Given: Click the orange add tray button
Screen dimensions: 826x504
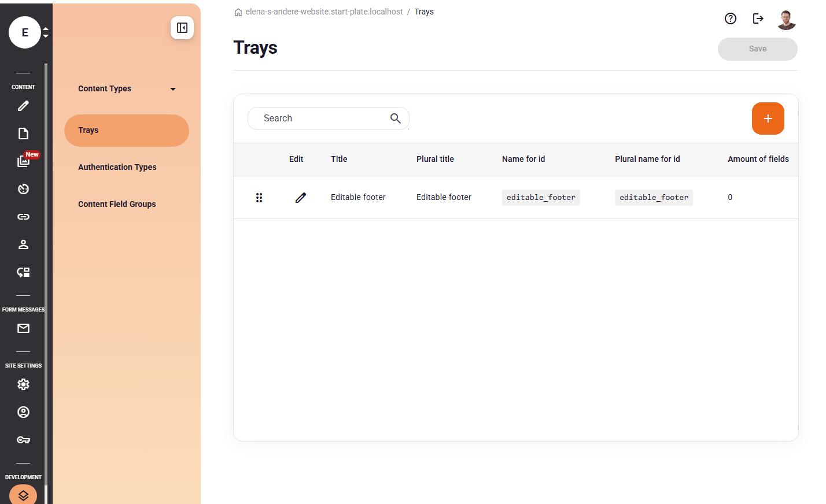Looking at the screenshot, I should pos(768,118).
